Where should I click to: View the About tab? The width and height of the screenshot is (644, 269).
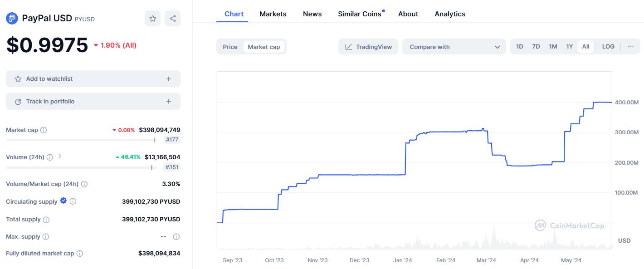pyautogui.click(x=408, y=14)
